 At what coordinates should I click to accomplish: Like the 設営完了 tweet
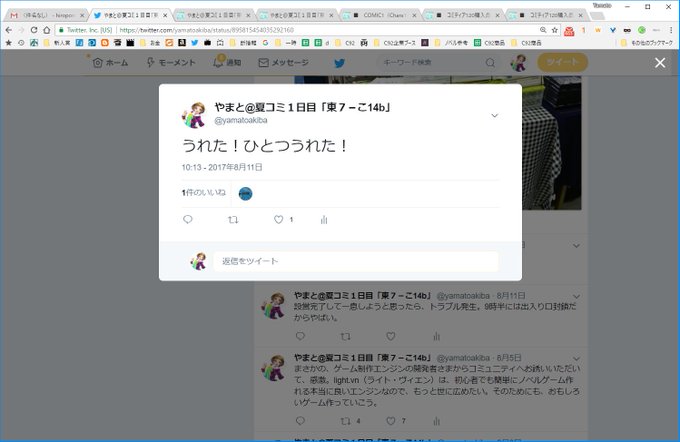click(391, 336)
